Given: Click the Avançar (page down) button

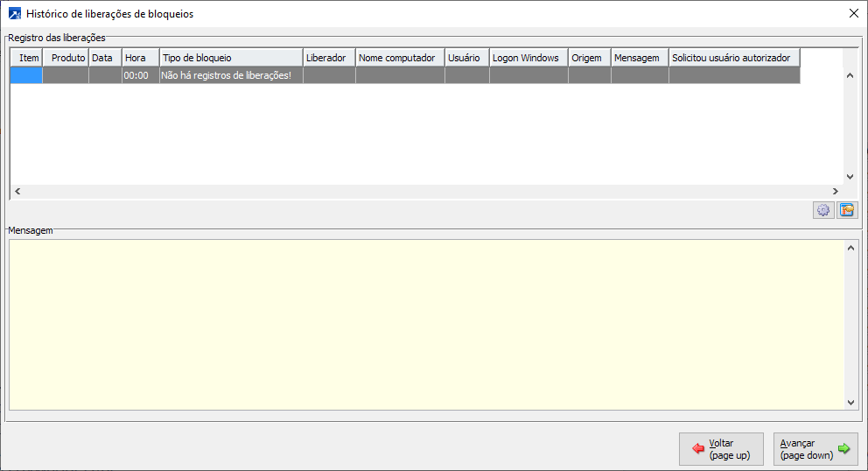Looking at the screenshot, I should point(815,449).
